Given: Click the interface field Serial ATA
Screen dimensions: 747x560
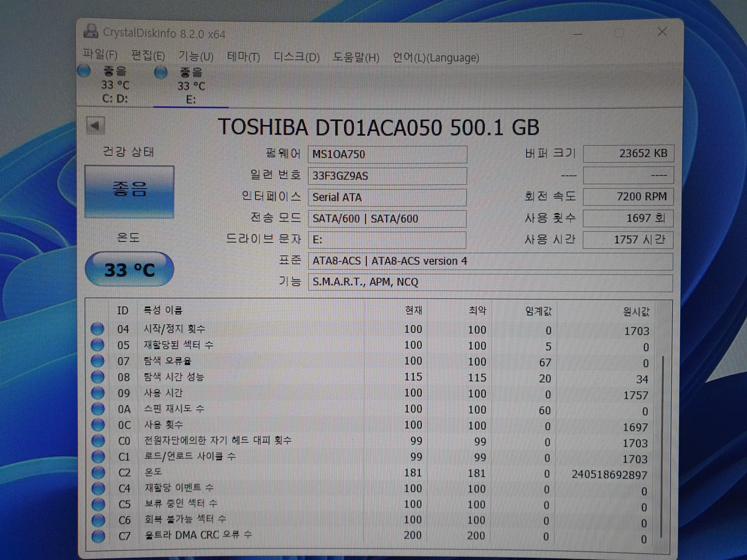Looking at the screenshot, I should (x=387, y=197).
